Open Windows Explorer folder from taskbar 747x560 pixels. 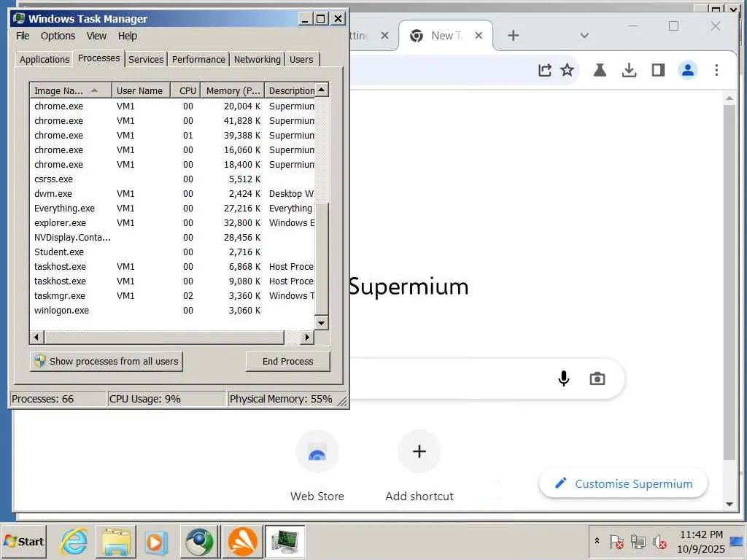coord(116,542)
